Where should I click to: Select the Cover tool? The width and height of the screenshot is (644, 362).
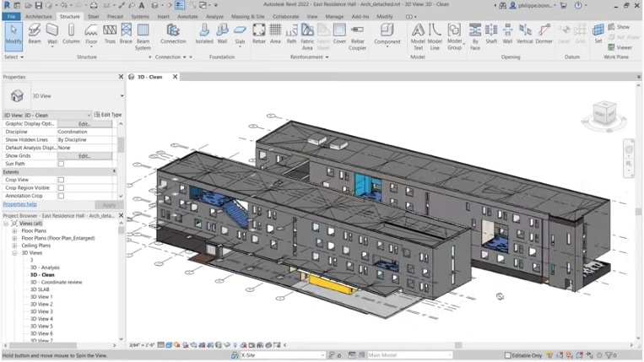(339, 34)
